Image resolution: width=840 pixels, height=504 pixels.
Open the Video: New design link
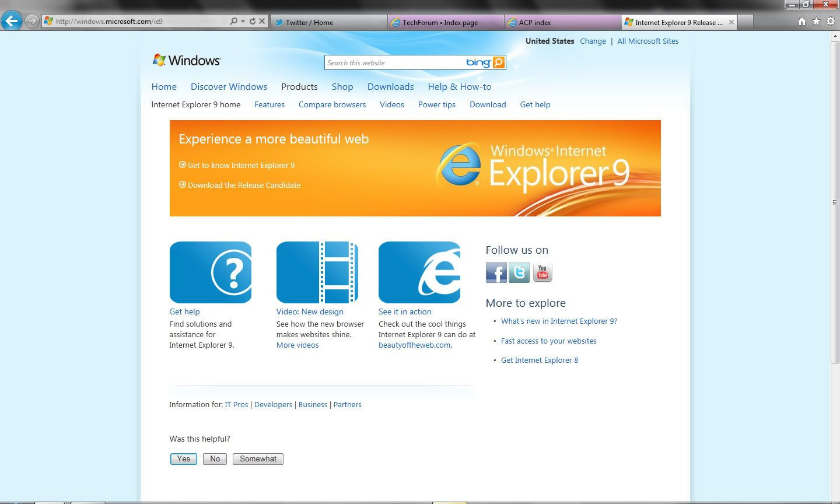pos(310,311)
